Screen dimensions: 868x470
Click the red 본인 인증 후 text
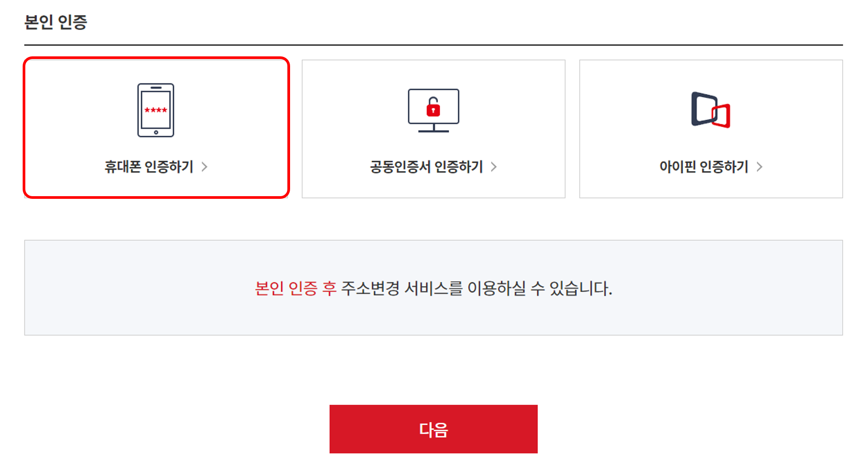[x=296, y=288]
